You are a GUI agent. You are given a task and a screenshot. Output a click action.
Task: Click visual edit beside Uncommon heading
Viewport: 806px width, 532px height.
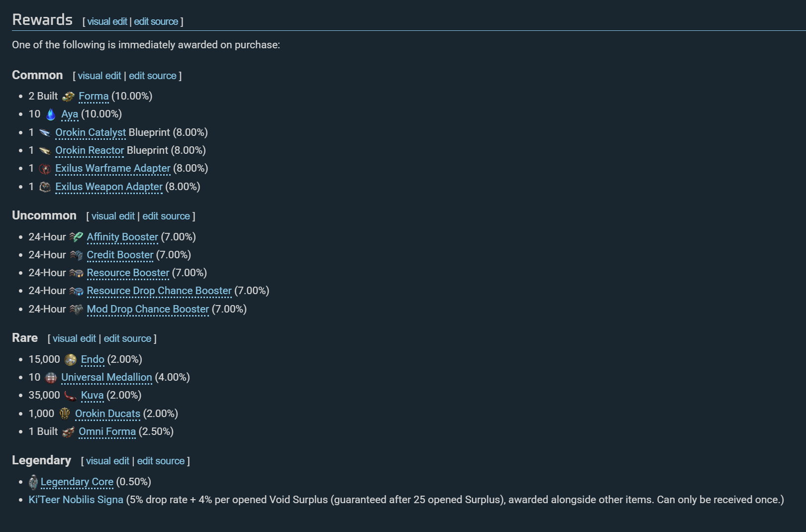113,216
